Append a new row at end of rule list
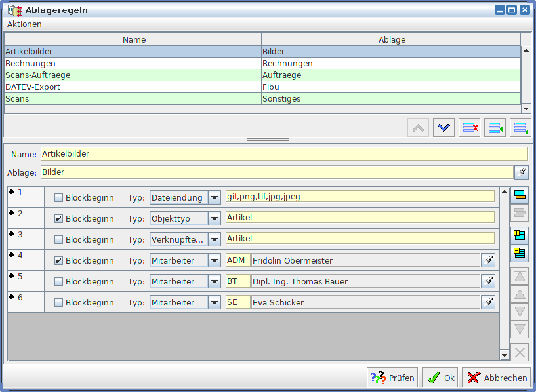The width and height of the screenshot is (536, 392). pyautogui.click(x=519, y=128)
